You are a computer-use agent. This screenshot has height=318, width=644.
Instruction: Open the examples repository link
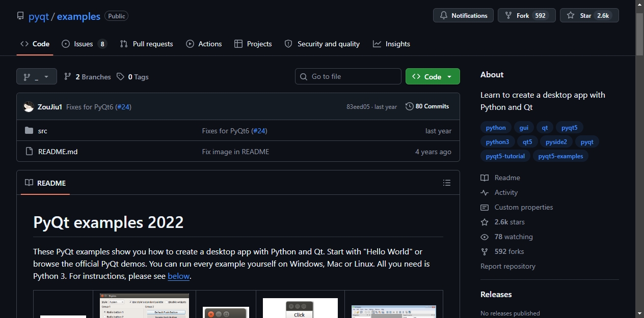(78, 16)
